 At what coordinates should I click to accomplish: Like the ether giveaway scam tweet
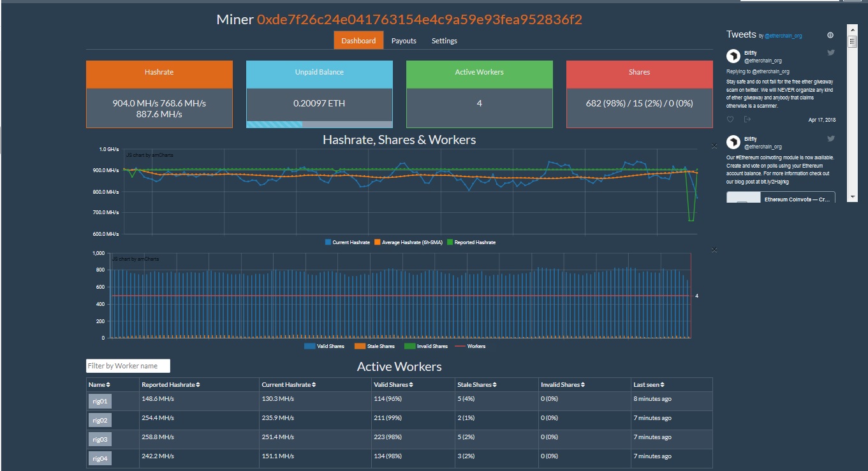coord(730,119)
